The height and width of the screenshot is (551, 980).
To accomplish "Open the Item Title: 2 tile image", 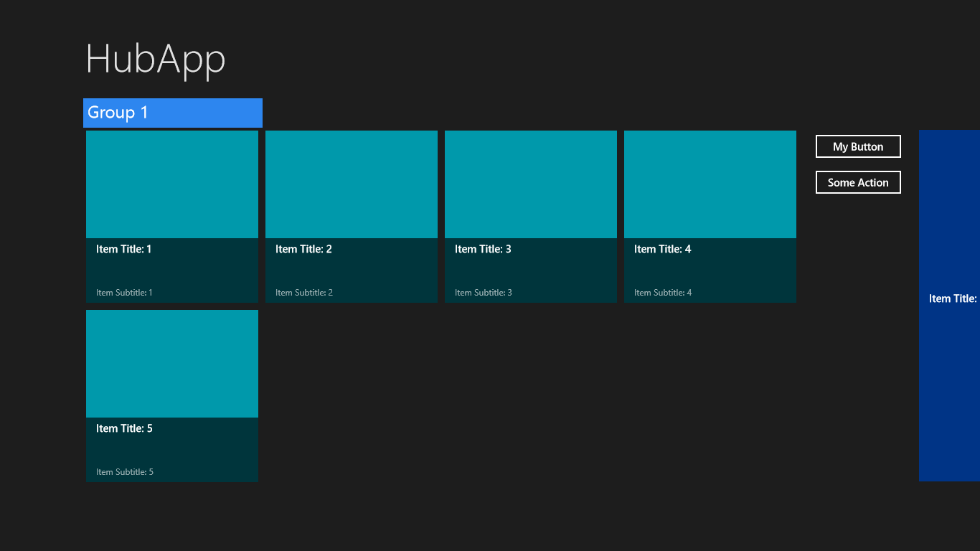I will click(352, 184).
